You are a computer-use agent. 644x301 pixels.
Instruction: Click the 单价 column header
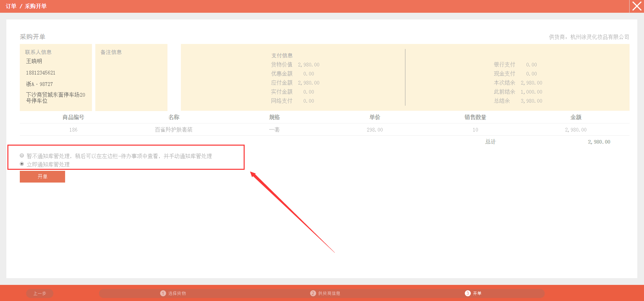pos(375,117)
